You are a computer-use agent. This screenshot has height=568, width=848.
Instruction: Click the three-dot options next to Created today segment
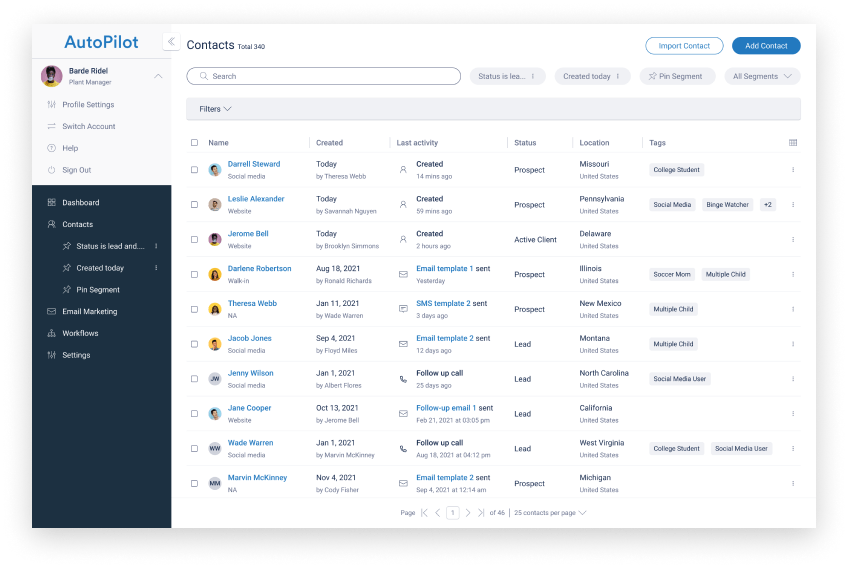coord(156,268)
